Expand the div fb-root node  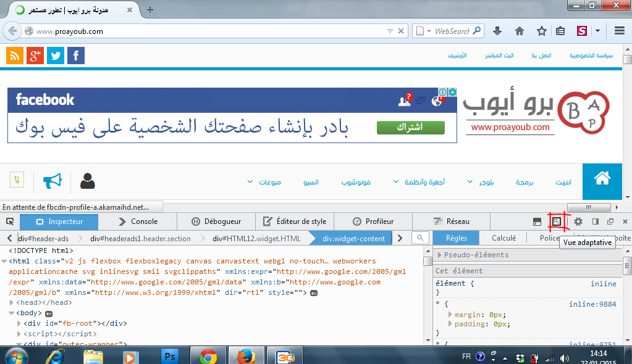(19, 323)
